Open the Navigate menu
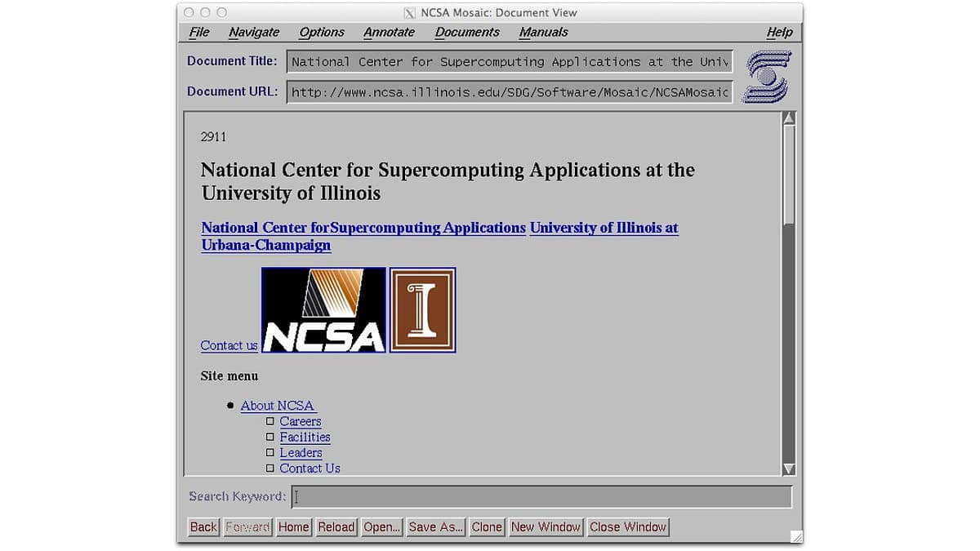980x551 pixels. [254, 32]
